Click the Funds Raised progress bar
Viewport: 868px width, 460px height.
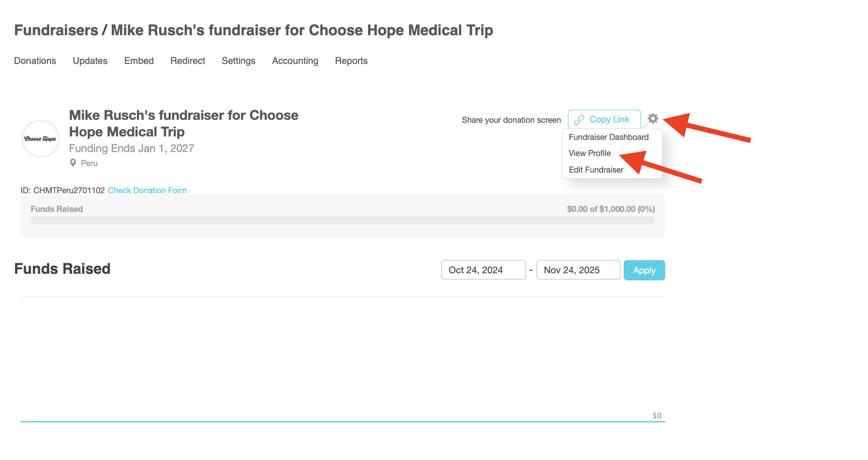(x=342, y=220)
